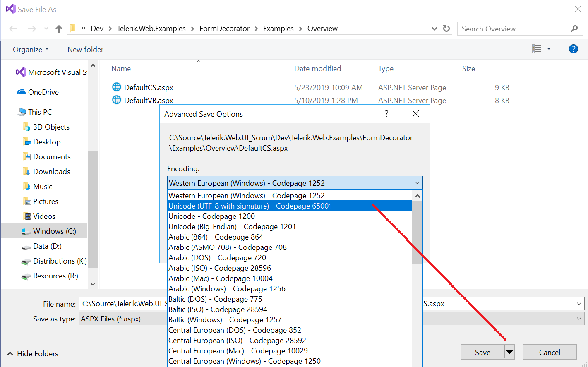Go up one folder level

(x=59, y=29)
